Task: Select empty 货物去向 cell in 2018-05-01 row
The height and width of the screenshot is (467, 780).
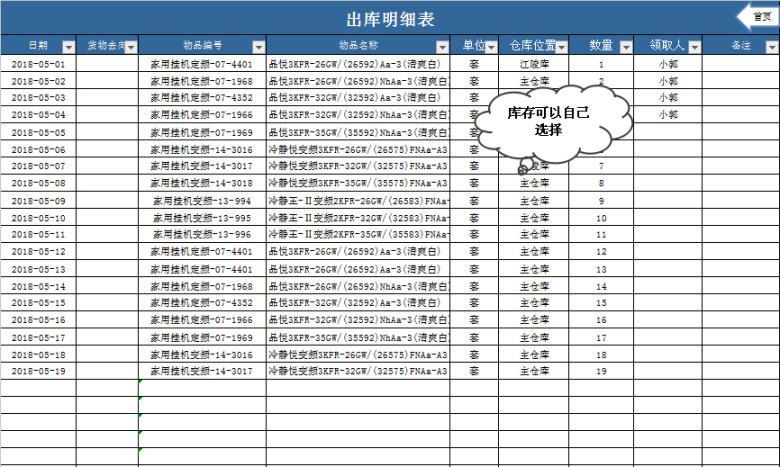Action: [x=107, y=64]
